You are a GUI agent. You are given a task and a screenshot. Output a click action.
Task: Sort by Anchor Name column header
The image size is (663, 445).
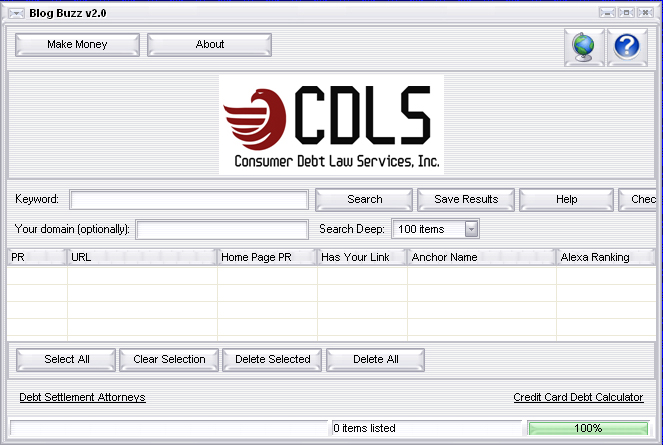coord(482,257)
